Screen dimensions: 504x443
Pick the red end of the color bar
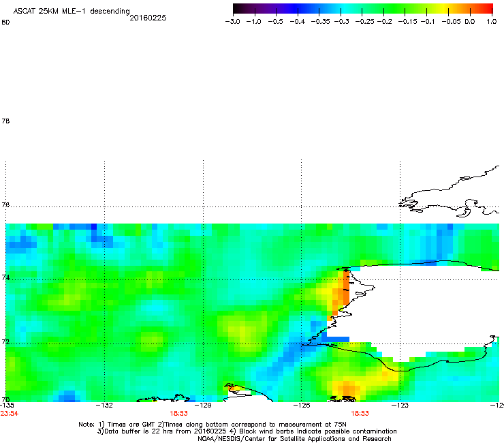pos(487,8)
